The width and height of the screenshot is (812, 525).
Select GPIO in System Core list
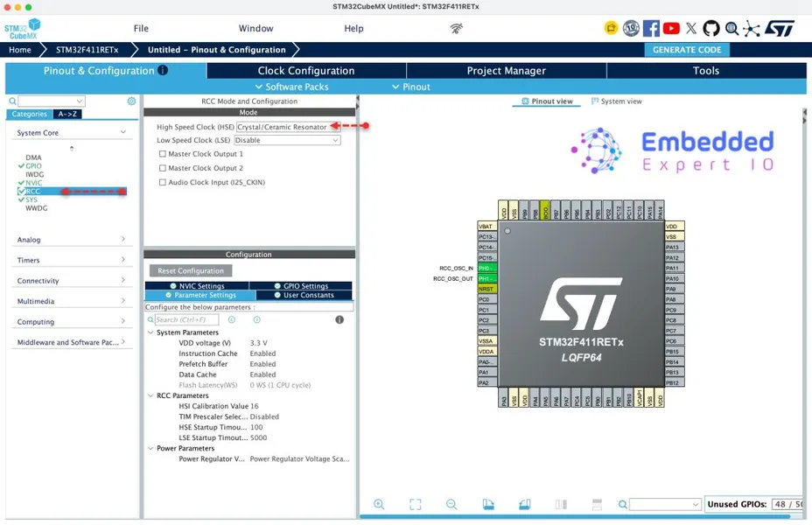tap(33, 166)
